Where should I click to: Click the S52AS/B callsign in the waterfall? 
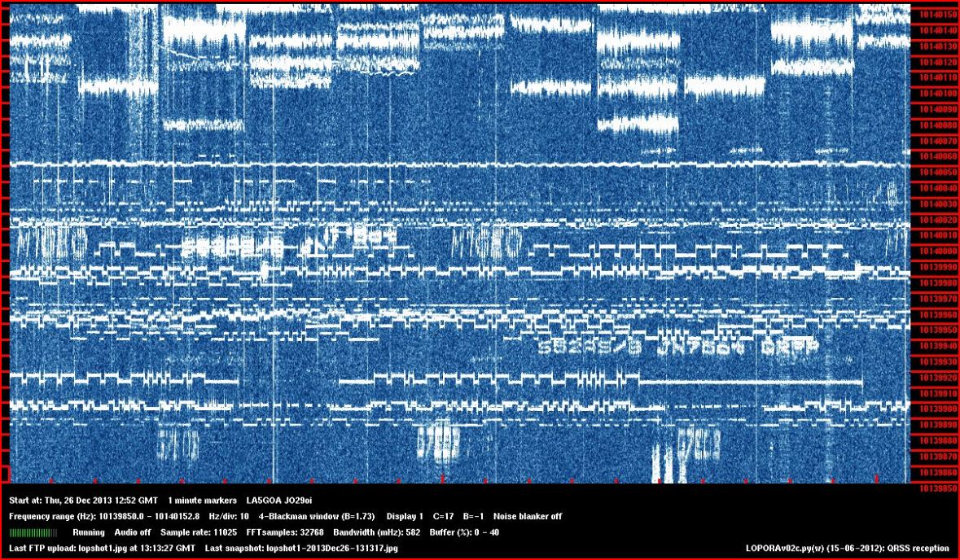pyautogui.click(x=578, y=346)
